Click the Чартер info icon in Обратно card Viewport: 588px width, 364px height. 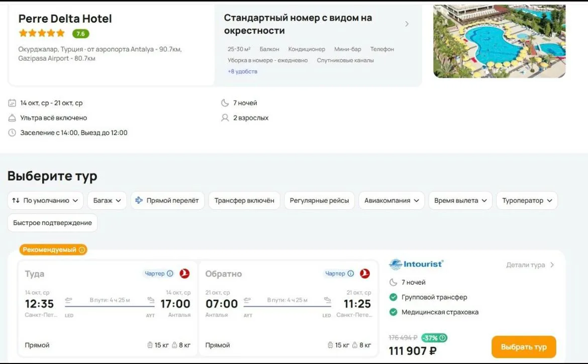[x=350, y=273]
